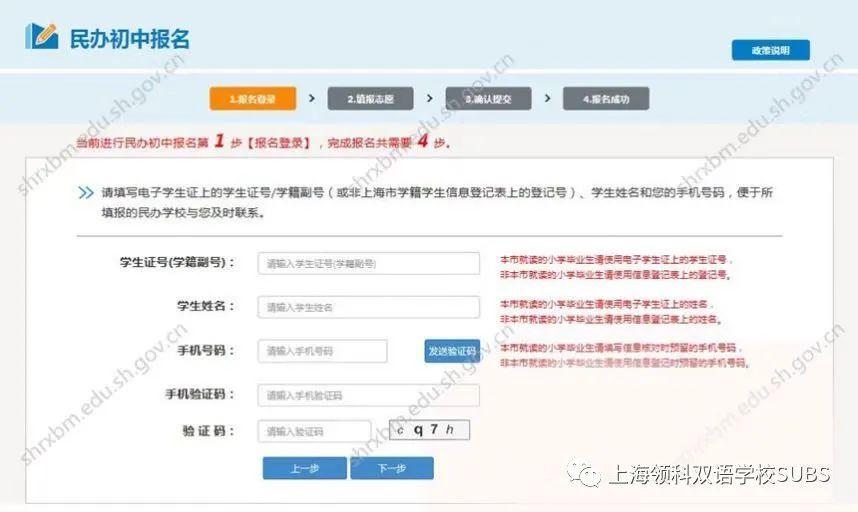Open the 政策说明 policy button
This screenshot has height=512, width=858.
[x=770, y=50]
